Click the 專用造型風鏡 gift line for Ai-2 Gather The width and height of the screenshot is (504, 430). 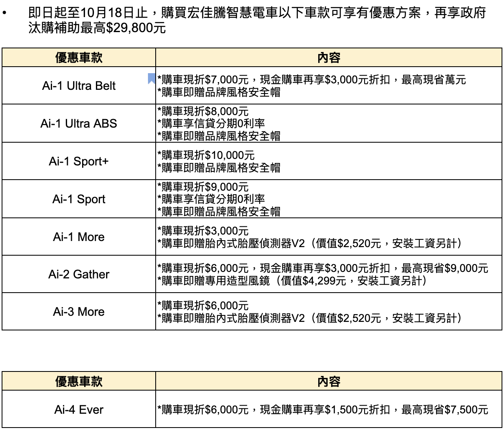292,281
